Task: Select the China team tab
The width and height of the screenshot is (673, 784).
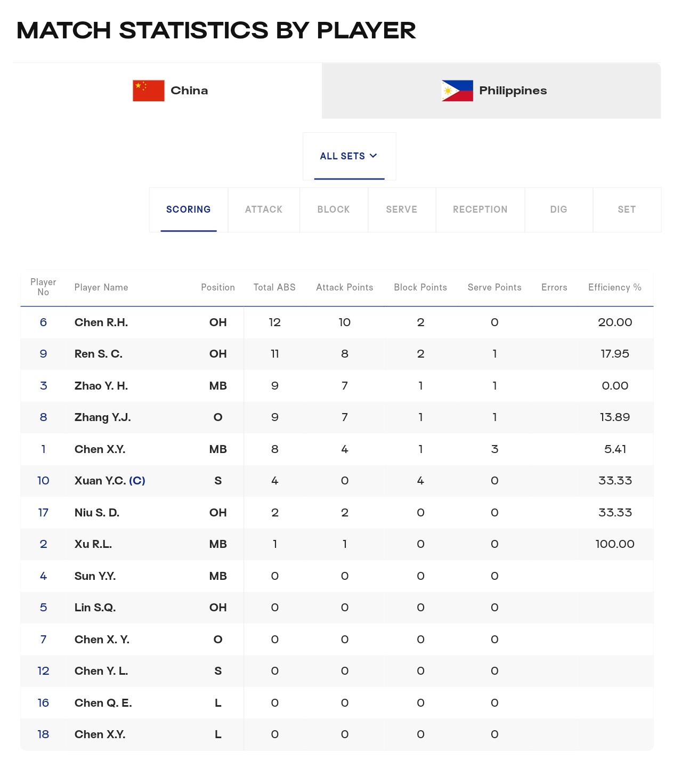Action: coord(167,91)
